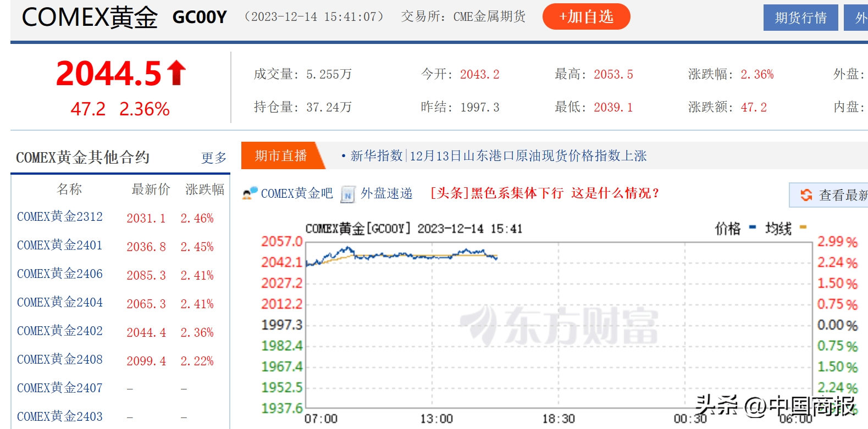The height and width of the screenshot is (429, 868).
Task: Click the 18:30 time axis label
Action: [x=559, y=419]
